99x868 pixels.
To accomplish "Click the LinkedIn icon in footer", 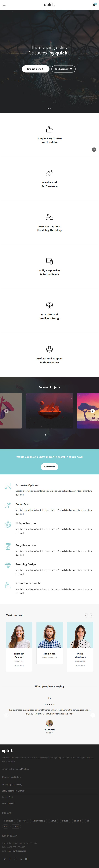I will point(21,859).
